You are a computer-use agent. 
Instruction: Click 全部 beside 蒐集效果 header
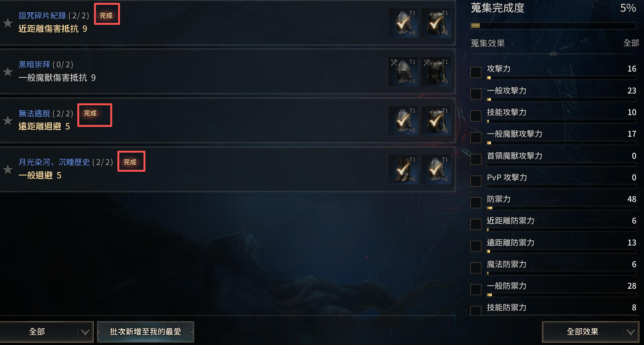pyautogui.click(x=631, y=43)
